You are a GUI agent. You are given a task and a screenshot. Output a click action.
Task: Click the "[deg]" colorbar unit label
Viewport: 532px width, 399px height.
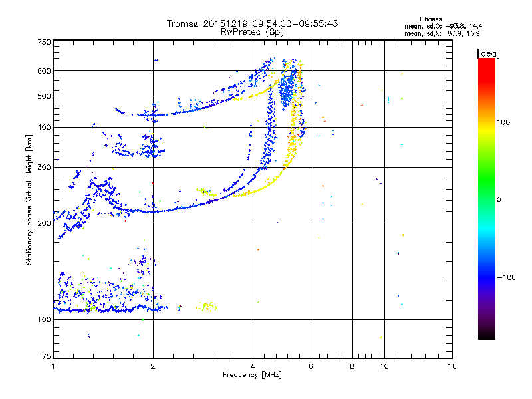(488, 53)
